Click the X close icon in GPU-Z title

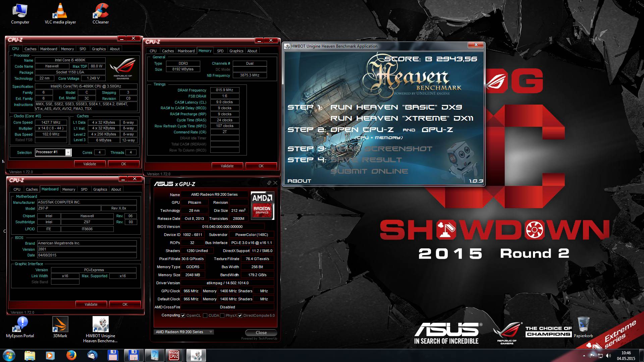coord(275,183)
